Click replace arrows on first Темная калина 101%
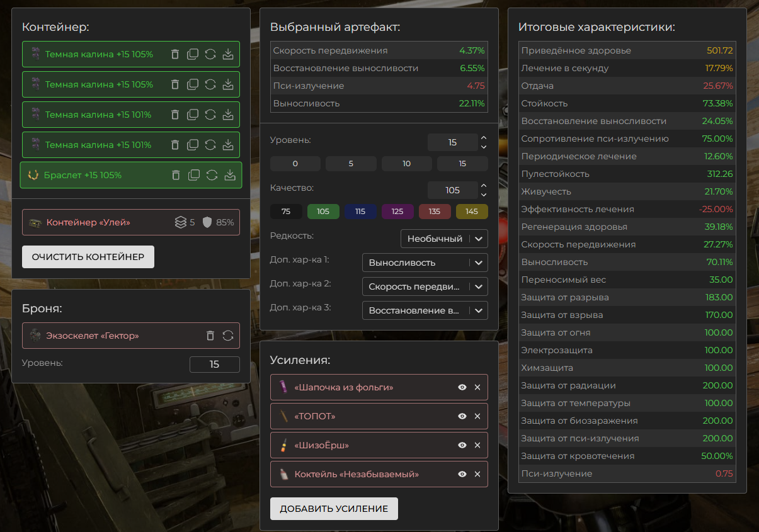759x532 pixels. [210, 115]
